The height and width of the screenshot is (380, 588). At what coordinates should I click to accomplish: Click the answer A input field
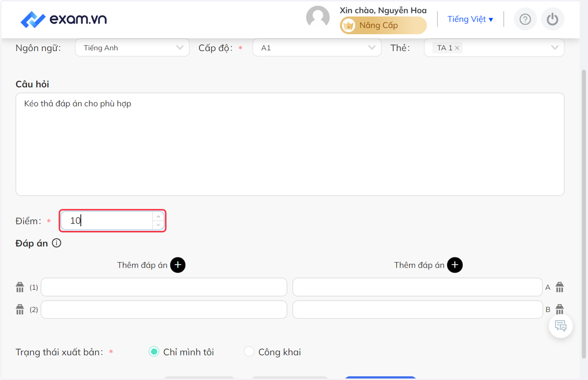click(417, 287)
